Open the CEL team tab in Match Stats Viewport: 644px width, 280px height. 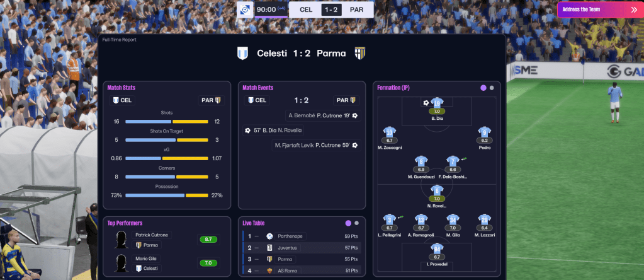122,100
